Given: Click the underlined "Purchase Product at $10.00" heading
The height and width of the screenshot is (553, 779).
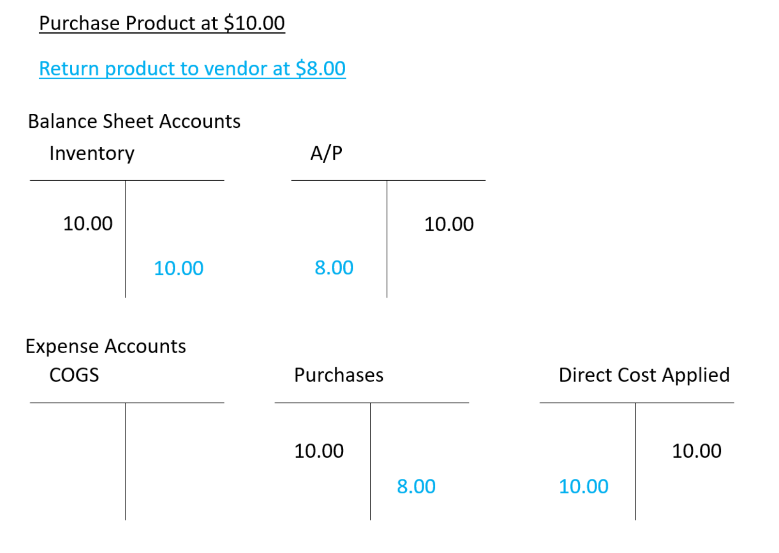Looking at the screenshot, I should click(x=162, y=24).
